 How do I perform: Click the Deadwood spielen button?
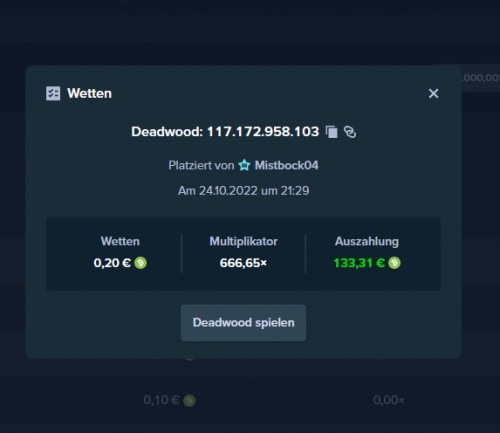click(x=243, y=323)
